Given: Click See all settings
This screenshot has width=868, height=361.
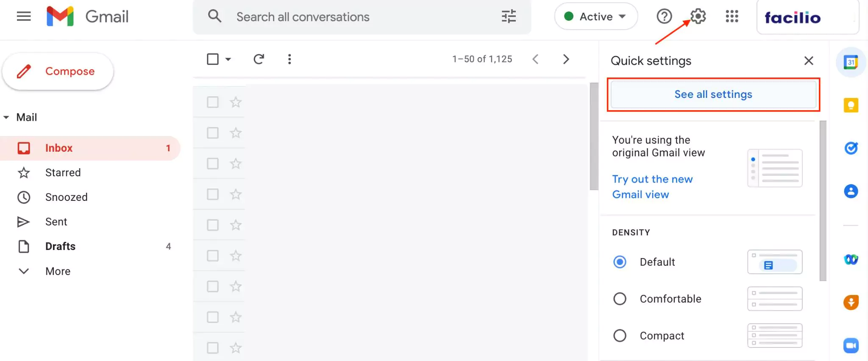Looking at the screenshot, I should point(713,94).
